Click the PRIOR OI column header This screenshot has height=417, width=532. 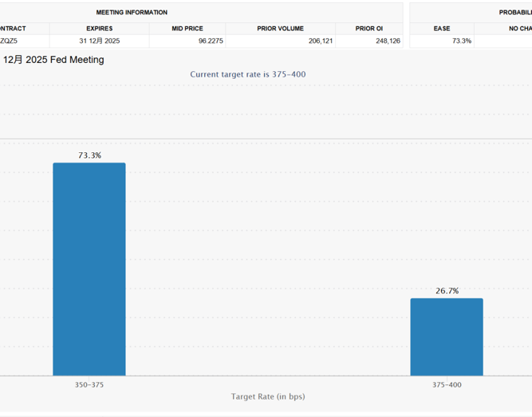(369, 29)
